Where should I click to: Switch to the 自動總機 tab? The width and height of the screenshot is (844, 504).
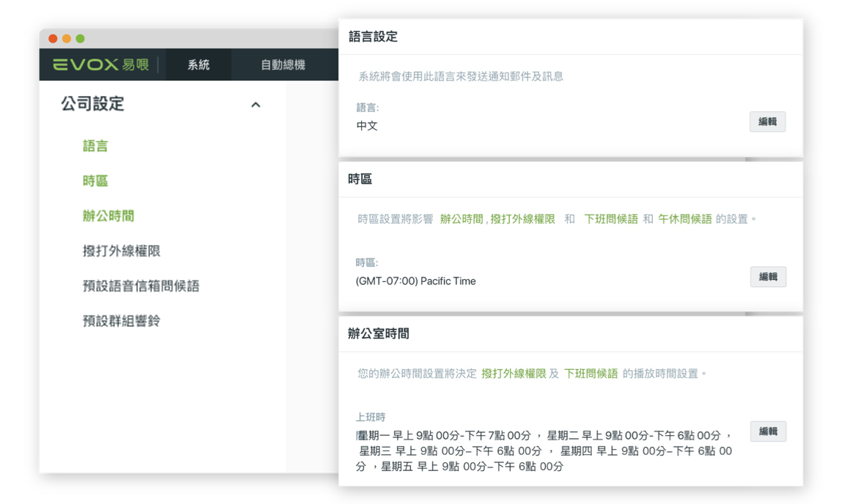(x=283, y=64)
